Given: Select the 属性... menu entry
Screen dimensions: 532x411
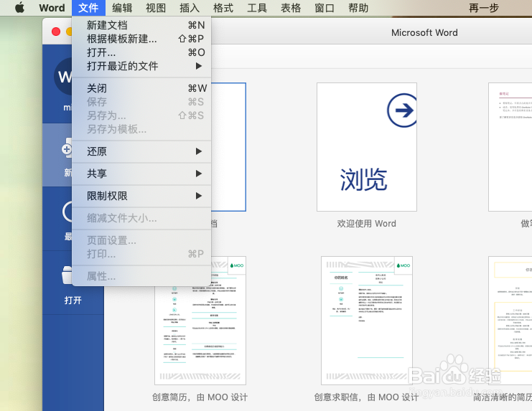Looking at the screenshot, I should click(x=141, y=276).
